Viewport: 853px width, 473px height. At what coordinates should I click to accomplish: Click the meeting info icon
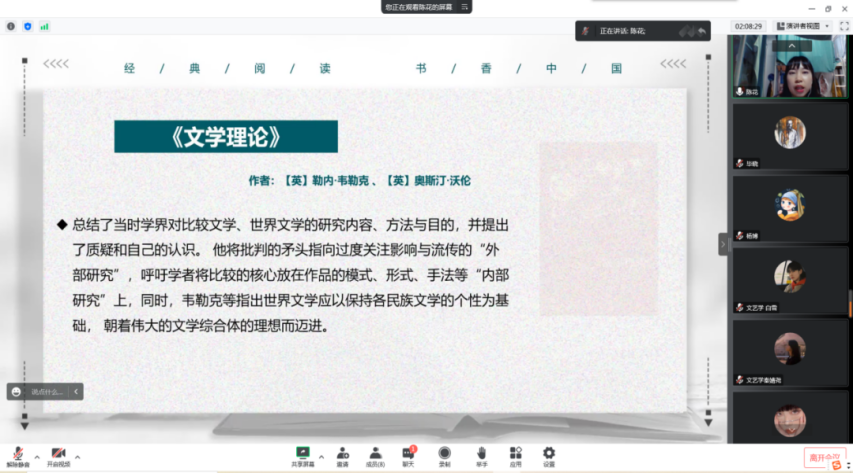click(11, 26)
